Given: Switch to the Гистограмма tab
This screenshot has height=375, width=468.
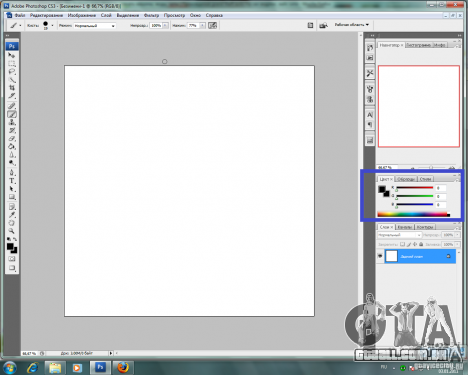Looking at the screenshot, I should [x=419, y=45].
